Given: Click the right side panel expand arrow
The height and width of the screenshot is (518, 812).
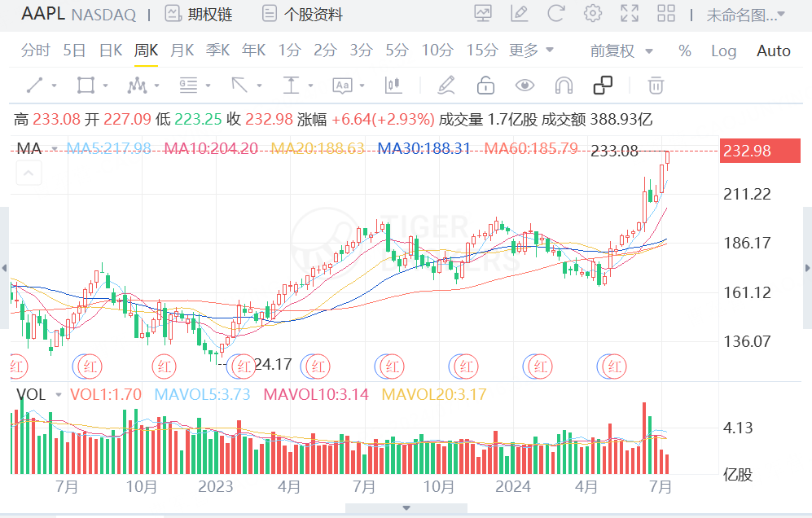Looking at the screenshot, I should (x=807, y=268).
